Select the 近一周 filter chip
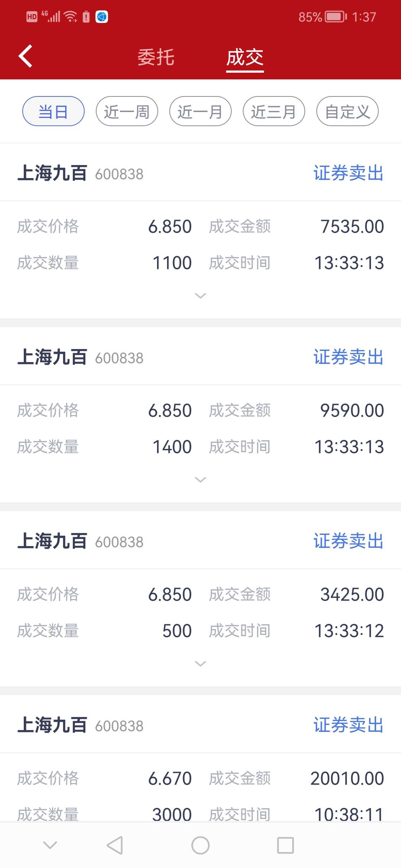 tap(127, 111)
